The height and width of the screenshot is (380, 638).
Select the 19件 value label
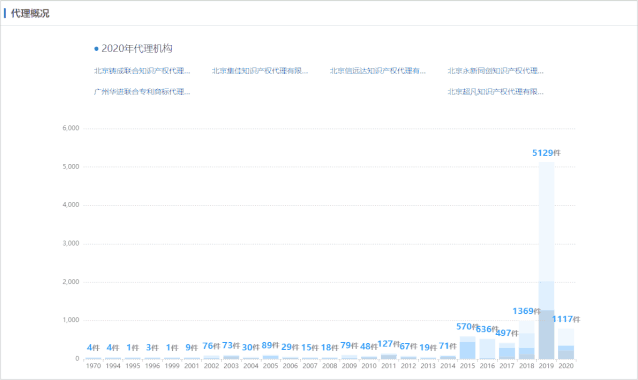coord(428,348)
